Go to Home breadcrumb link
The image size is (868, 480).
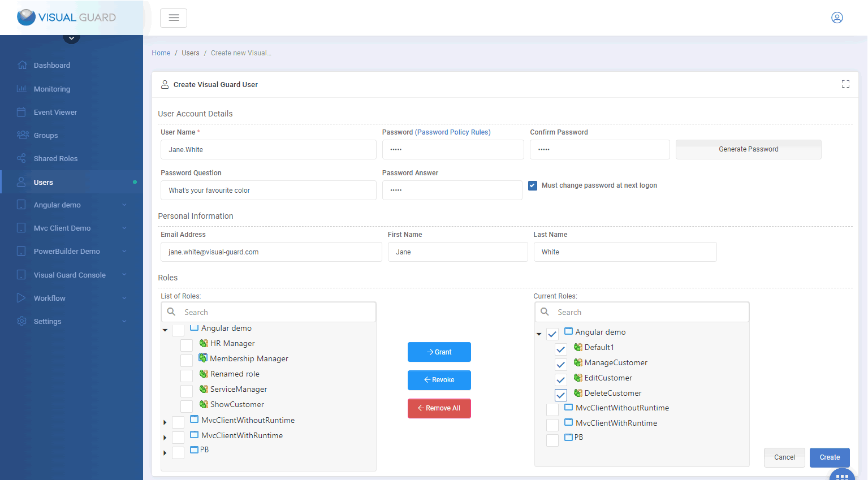(161, 53)
